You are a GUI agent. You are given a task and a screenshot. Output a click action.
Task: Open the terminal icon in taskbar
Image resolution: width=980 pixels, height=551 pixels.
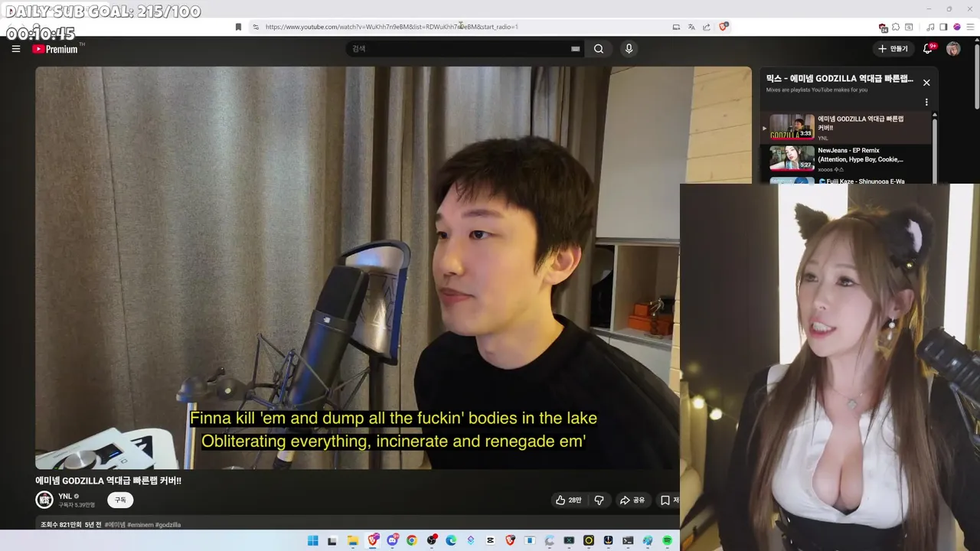[x=628, y=541]
